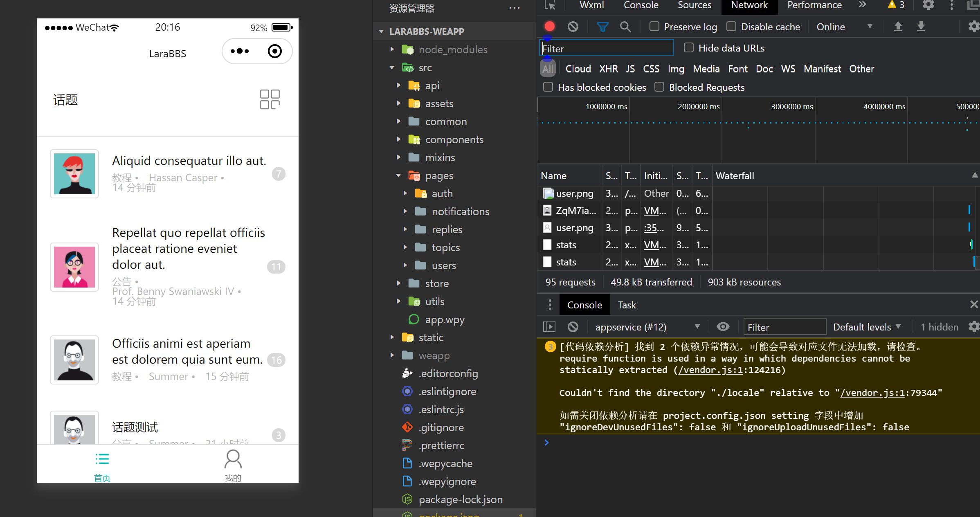Click the red record network log button
The image size is (980, 517).
(x=550, y=27)
